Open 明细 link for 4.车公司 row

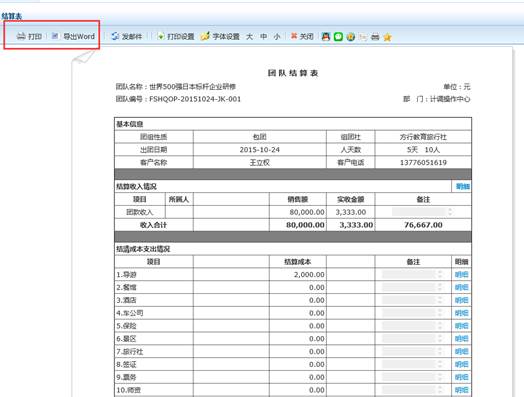click(x=462, y=313)
